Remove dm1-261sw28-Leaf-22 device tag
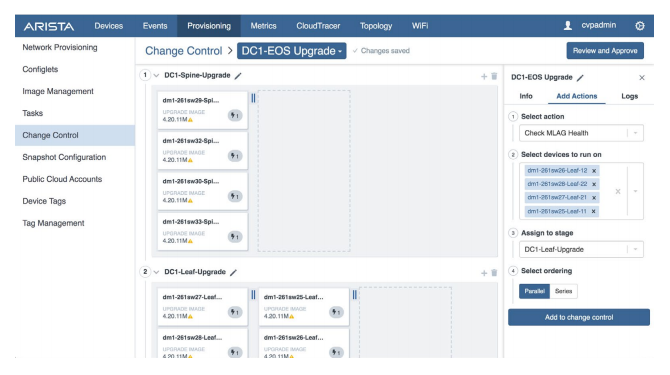Image resolution: width=670 pixels, height=375 pixels. click(594, 185)
